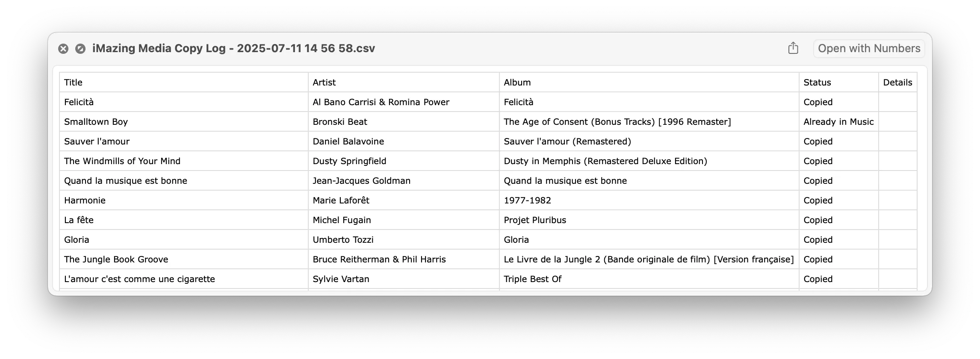Viewport: 980px width, 359px height.
Task: Select the Artist column header
Action: click(x=324, y=82)
